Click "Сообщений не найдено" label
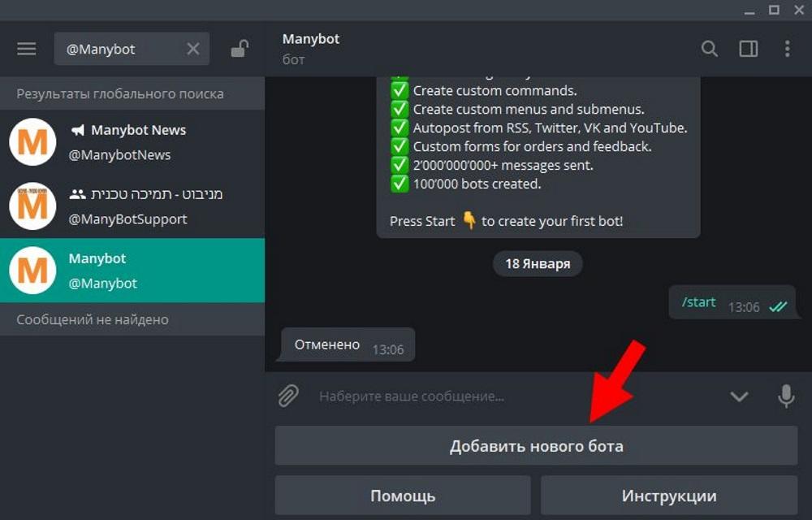Viewport: 812px width, 520px height. 93,319
